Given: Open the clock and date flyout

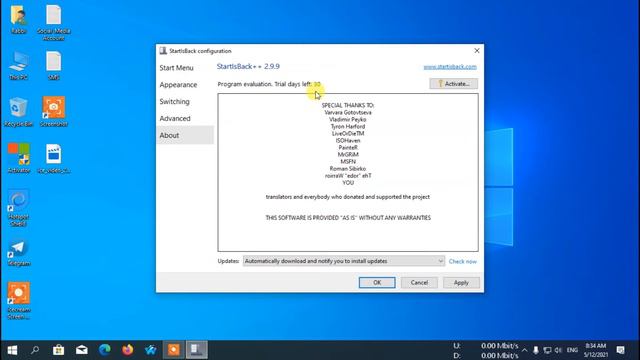Looking at the screenshot, I should click(596, 350).
